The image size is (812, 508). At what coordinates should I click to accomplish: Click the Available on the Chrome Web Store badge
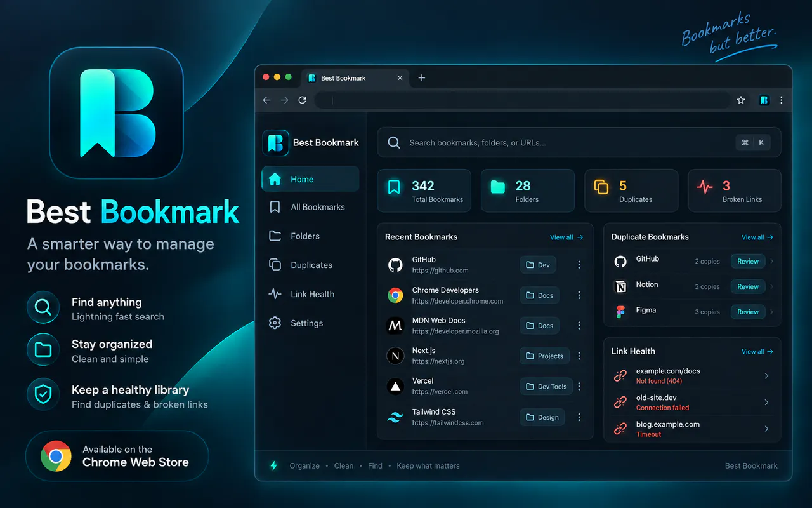(x=117, y=456)
